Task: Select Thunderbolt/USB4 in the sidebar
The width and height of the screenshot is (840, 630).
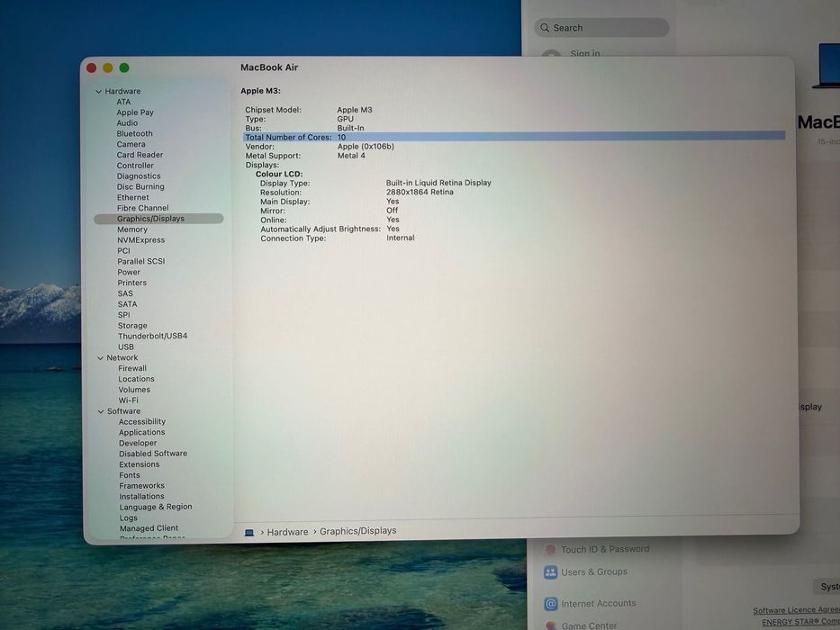Action: (153, 336)
